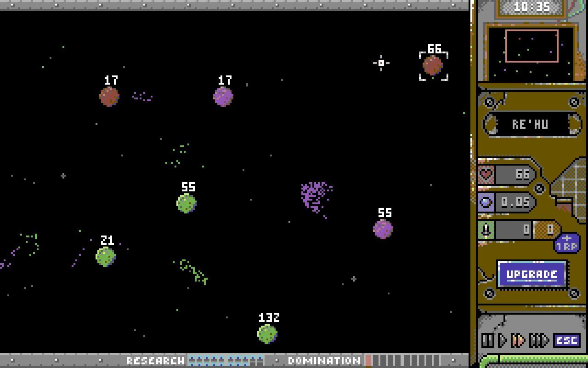Select the green planet labeled 21
The image size is (588, 368).
[x=106, y=257]
